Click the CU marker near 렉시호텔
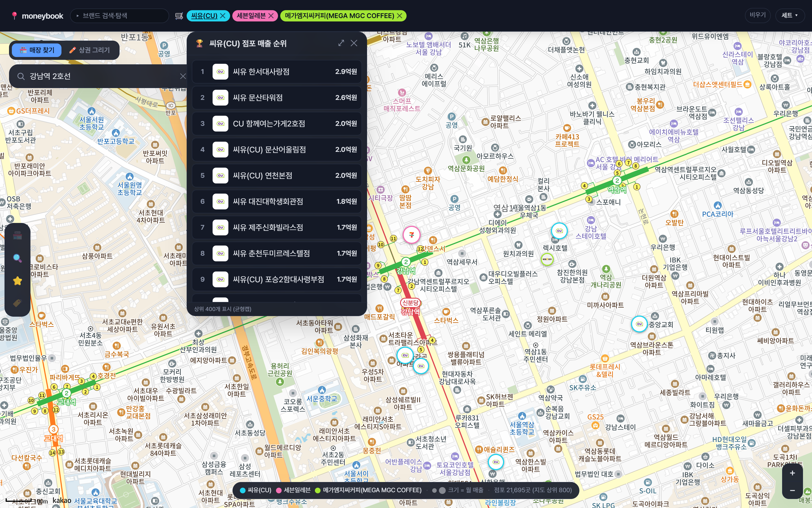812x508 pixels. 559,231
